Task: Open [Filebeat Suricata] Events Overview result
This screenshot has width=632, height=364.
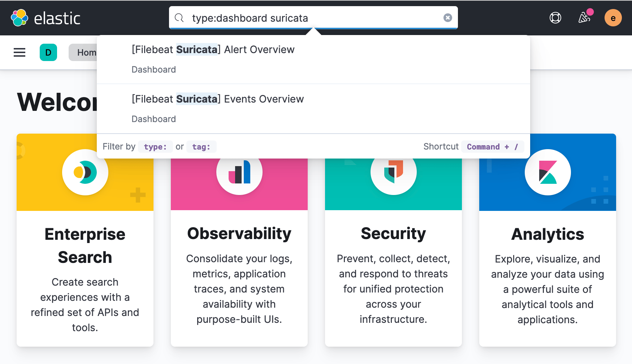Action: 313,109
